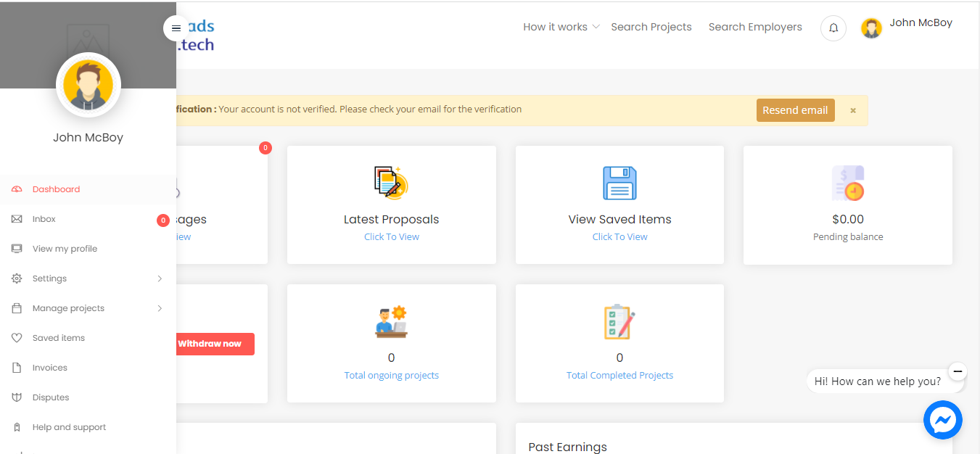Expand the Manage projects submenu chevron
Image resolution: width=980 pixels, height=454 pixels.
click(160, 308)
